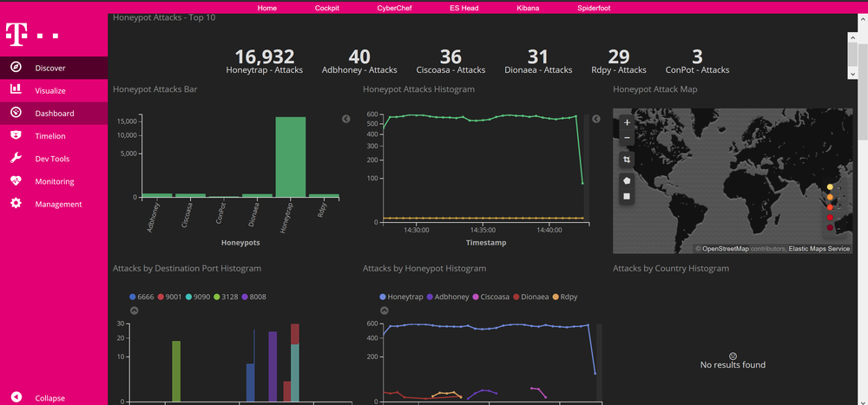The image size is (868, 405).
Task: Toggle port 6666 legend entry
Action: pos(141,297)
